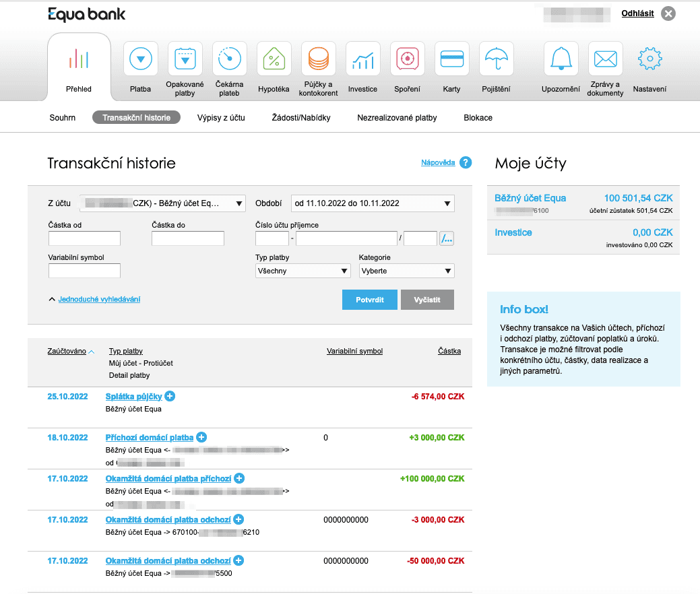This screenshot has height=594, width=700.
Task: Click the Equa bank logo
Action: (87, 14)
